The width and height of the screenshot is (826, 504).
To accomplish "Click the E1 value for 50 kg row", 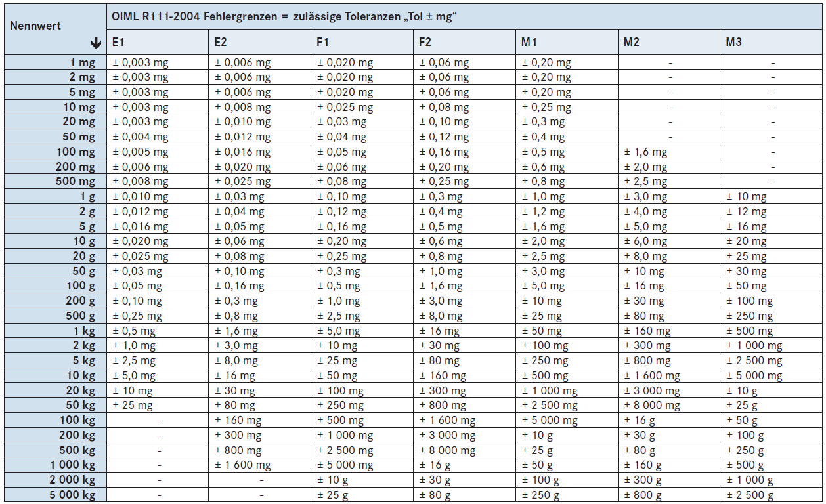I will pos(133,406).
